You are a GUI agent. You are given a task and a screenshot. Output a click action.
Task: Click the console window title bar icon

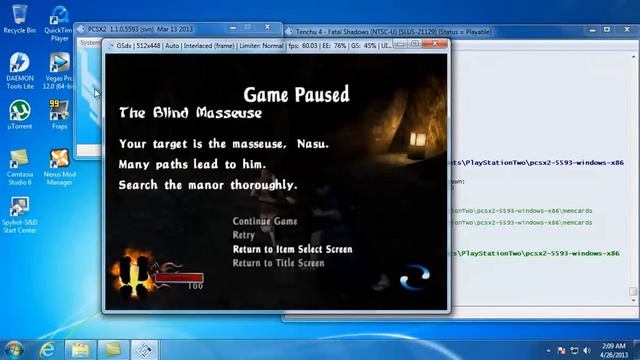[x=289, y=32]
